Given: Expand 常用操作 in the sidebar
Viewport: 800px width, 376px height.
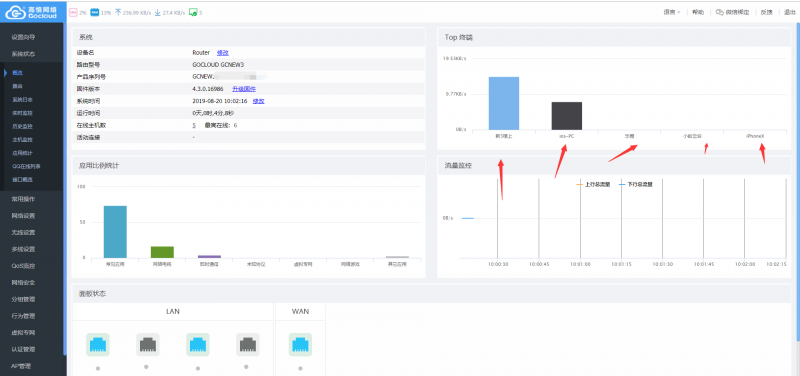Looking at the screenshot, I should tap(23, 199).
